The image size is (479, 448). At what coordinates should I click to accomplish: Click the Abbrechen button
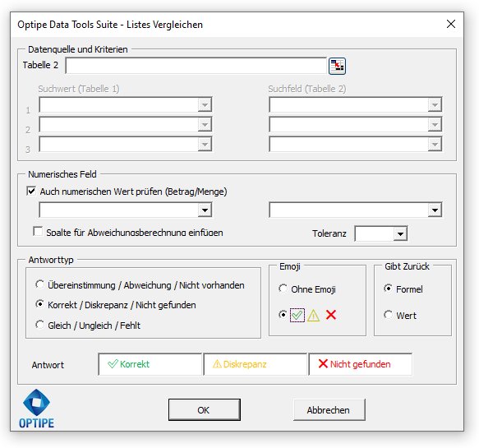[329, 410]
